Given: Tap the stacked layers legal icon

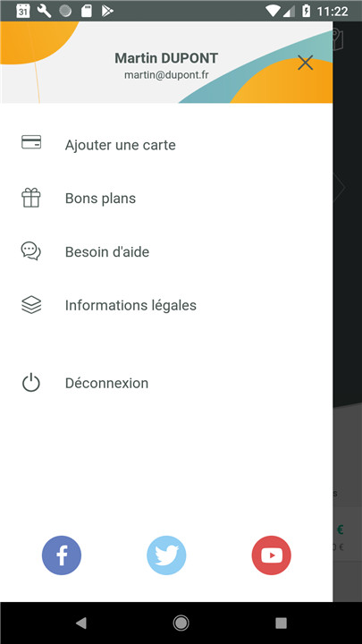Looking at the screenshot, I should pos(31,305).
